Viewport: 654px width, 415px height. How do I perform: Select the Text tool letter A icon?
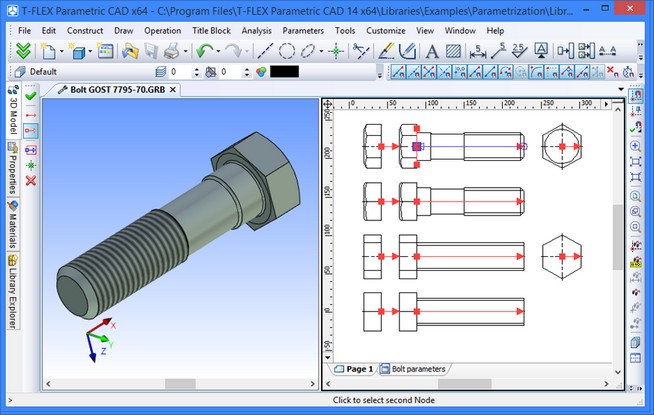[x=431, y=51]
